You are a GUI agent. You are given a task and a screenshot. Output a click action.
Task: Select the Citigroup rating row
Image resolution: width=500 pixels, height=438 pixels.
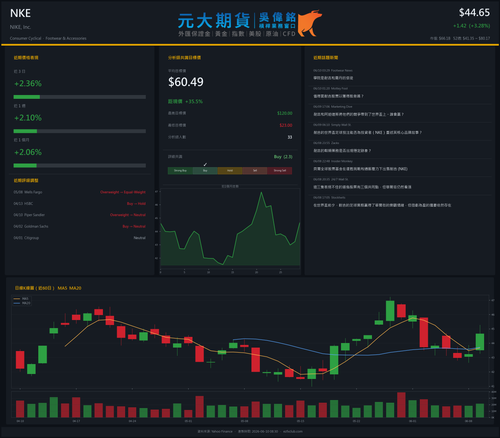pos(80,238)
